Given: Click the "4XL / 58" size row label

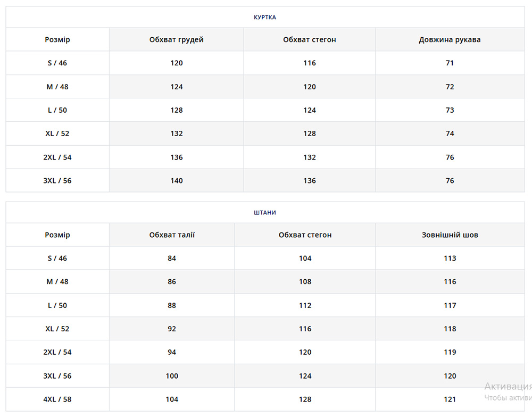Looking at the screenshot, I should pos(57,399).
